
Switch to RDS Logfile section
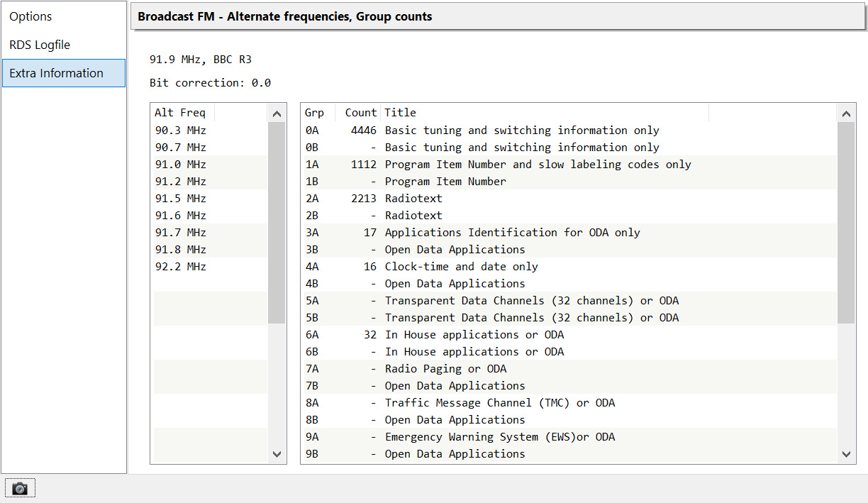coord(40,45)
